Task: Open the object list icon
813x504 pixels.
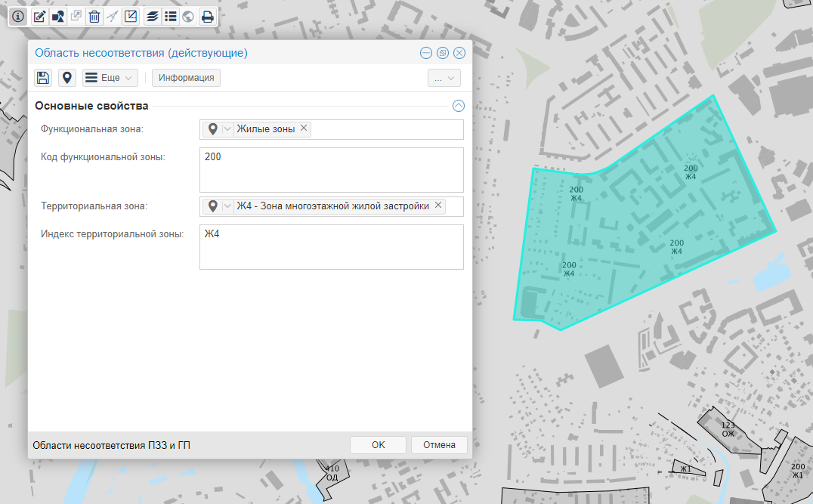Action: pos(171,17)
